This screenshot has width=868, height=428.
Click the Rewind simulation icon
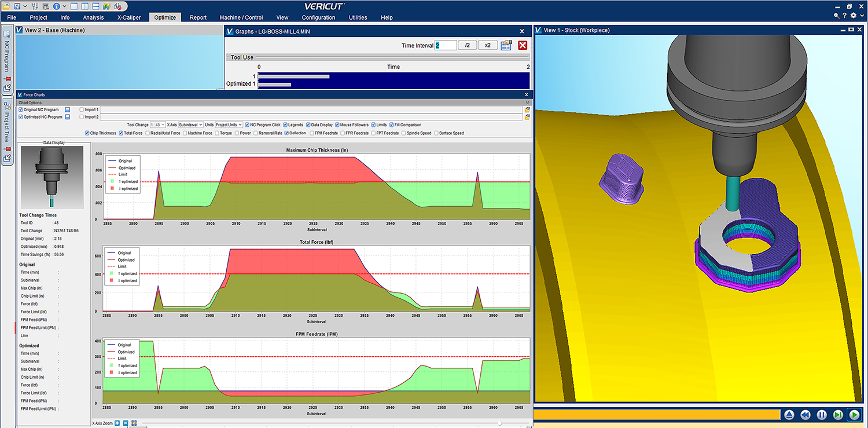(x=805, y=415)
